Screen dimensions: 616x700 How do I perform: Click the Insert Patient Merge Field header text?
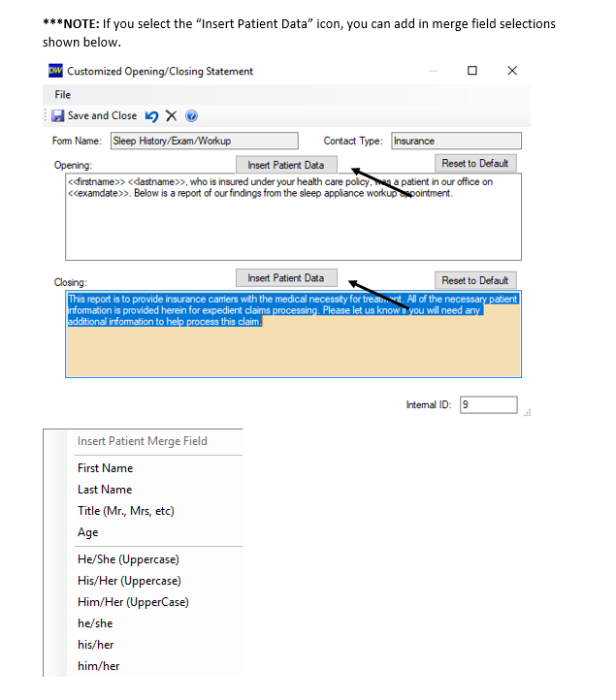142,441
